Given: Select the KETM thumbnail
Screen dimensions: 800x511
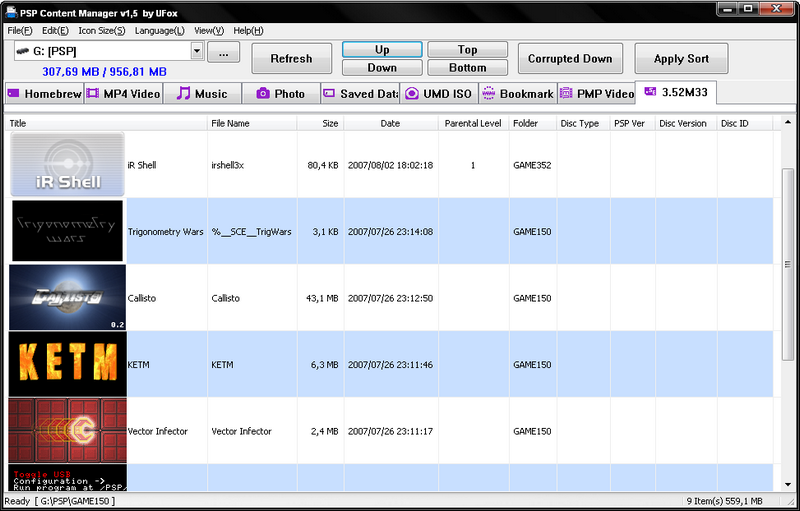Looking at the screenshot, I should (x=67, y=364).
